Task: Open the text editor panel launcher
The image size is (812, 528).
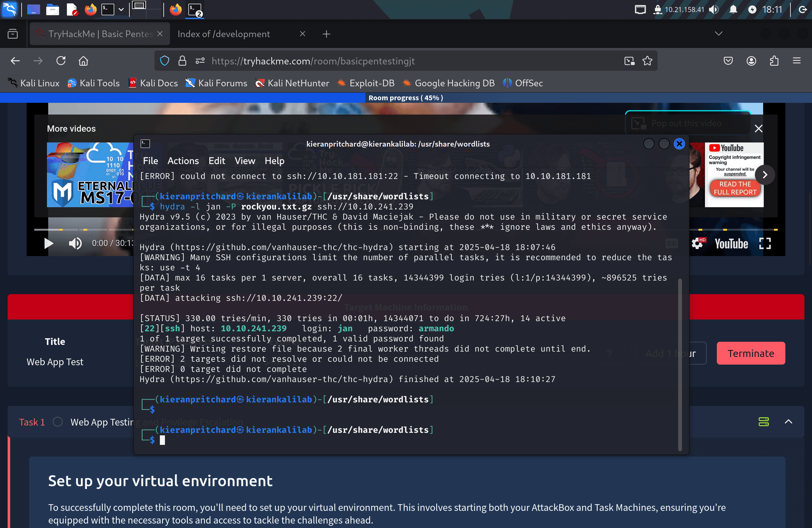Action: tap(72, 10)
